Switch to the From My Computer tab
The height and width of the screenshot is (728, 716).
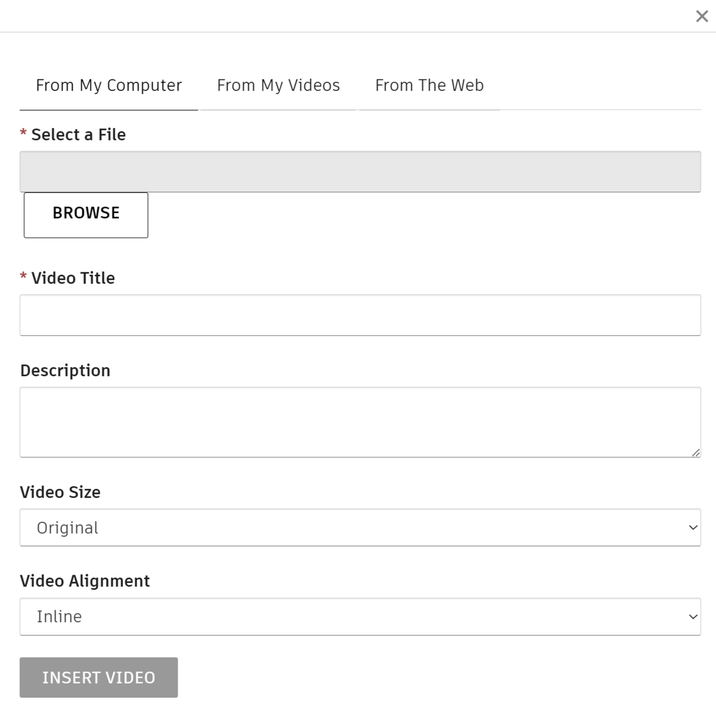[x=109, y=86]
